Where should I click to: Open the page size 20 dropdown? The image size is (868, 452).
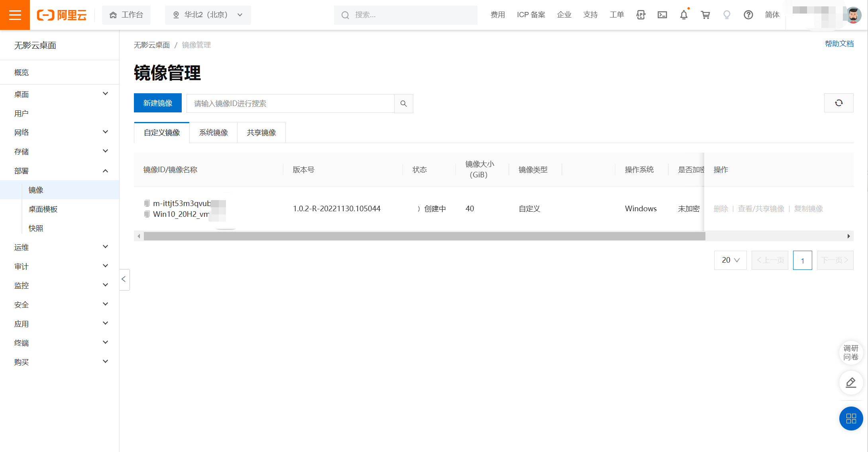[730, 260]
